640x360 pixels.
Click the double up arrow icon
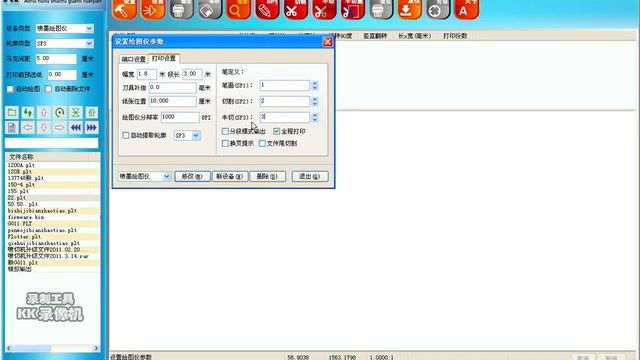coord(91,112)
